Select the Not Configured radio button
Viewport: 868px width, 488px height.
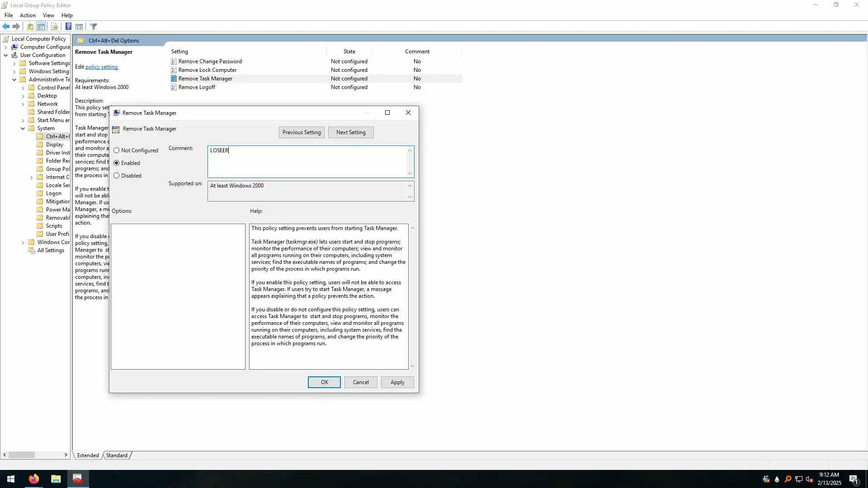[117, 150]
